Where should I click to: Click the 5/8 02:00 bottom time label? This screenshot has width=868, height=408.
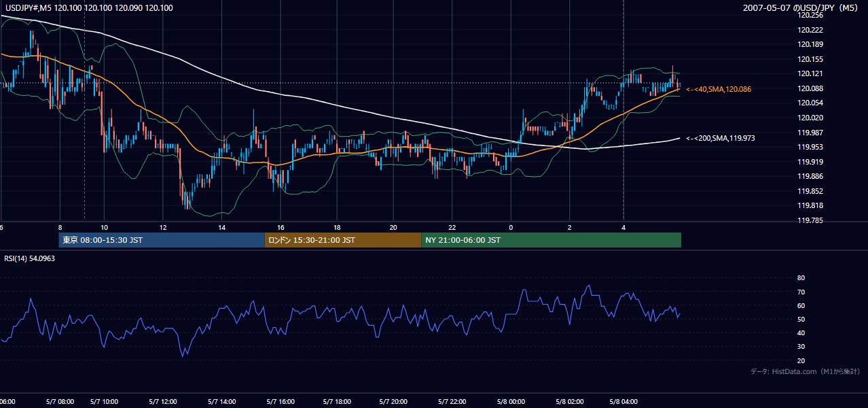click(x=569, y=402)
